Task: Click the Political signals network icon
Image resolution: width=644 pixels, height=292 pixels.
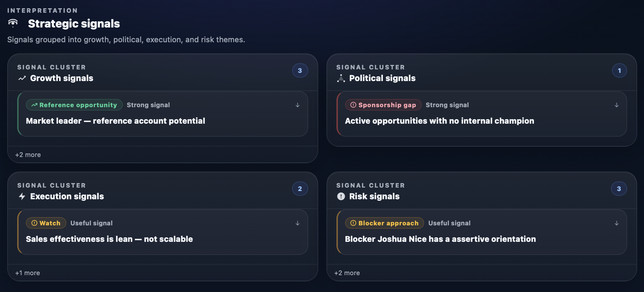Action: tap(341, 78)
